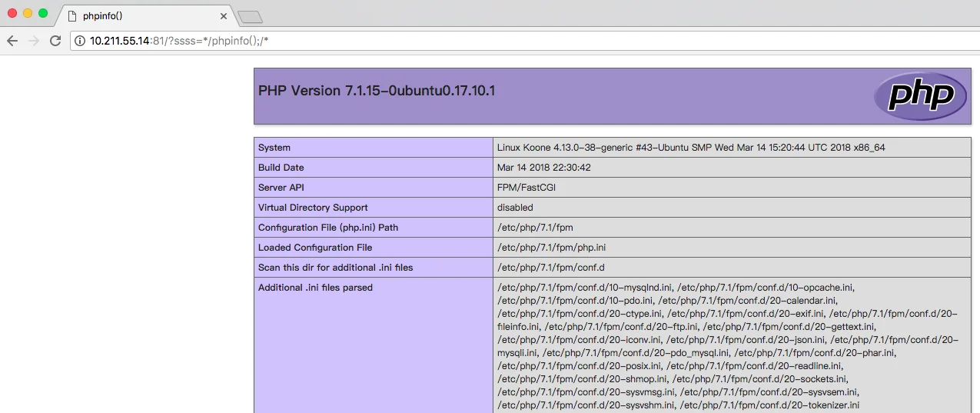Click the yellow minimize window button
The width and height of the screenshot is (980, 413).
(x=28, y=13)
